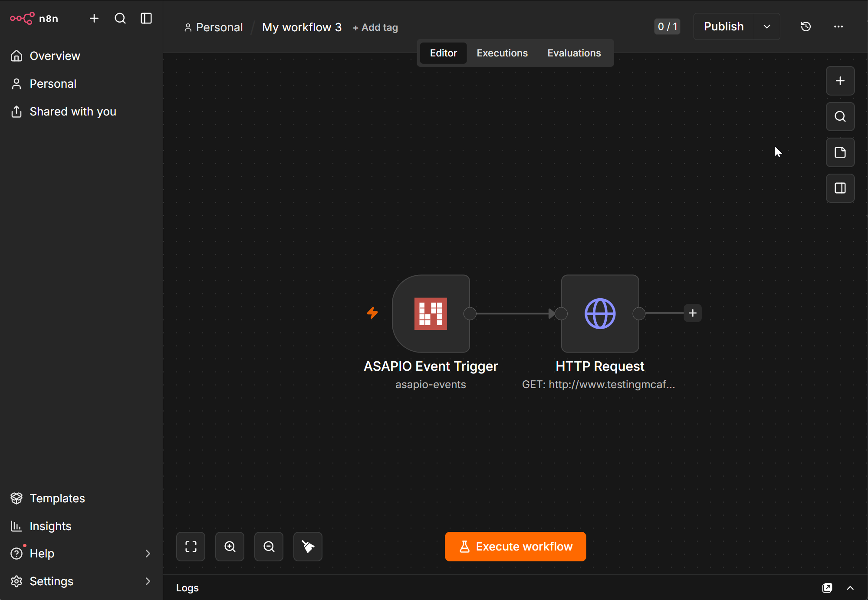Screen dimensions: 868x600
Task: Toggle the right side panel button
Action: pyautogui.click(x=840, y=188)
